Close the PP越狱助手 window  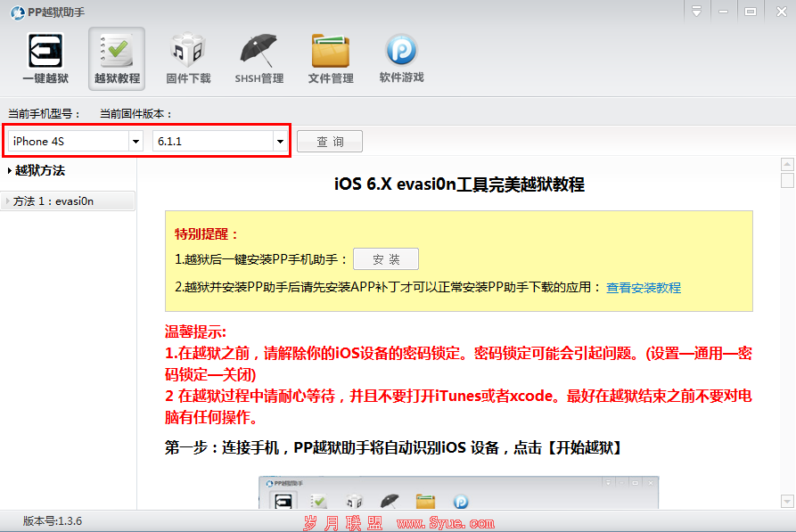(x=782, y=12)
